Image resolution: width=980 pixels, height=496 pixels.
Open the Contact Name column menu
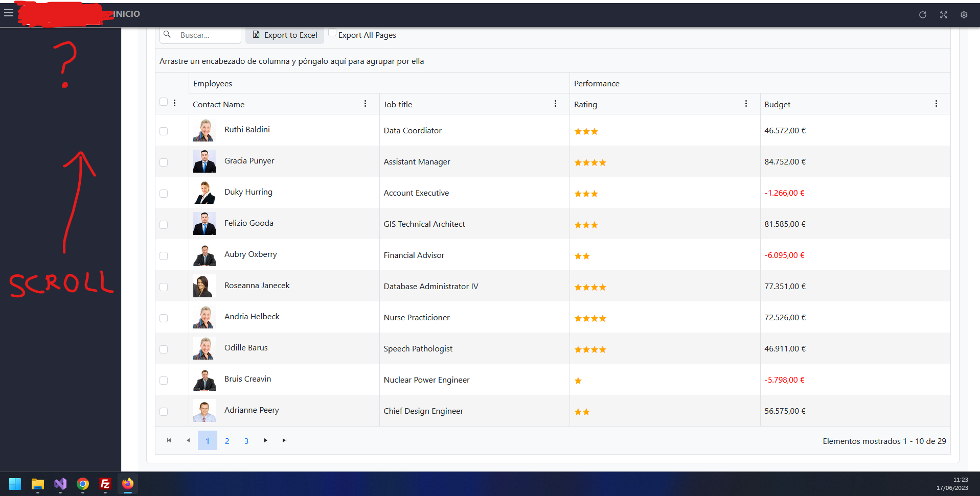[365, 104]
